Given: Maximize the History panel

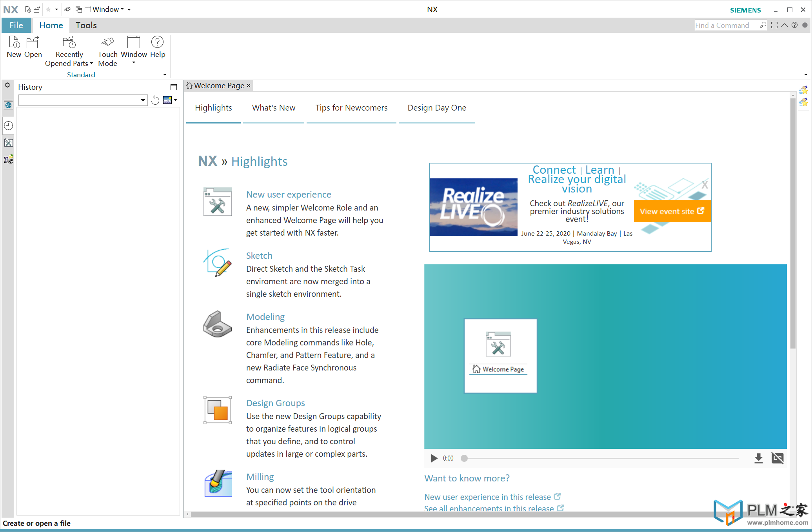Looking at the screenshot, I should pyautogui.click(x=174, y=87).
